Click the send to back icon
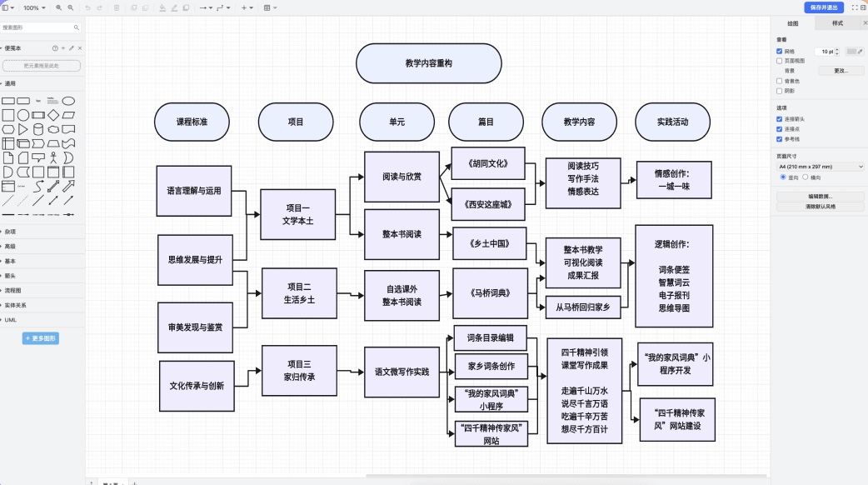The height and width of the screenshot is (485, 868). [145, 7]
